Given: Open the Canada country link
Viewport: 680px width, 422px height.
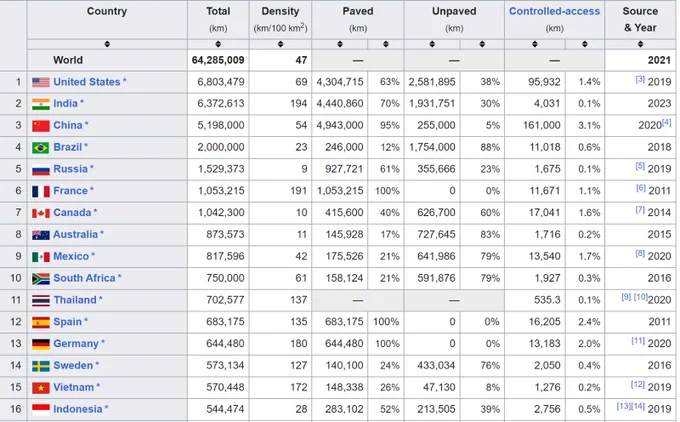Looking at the screenshot, I should pyautogui.click(x=72, y=213).
